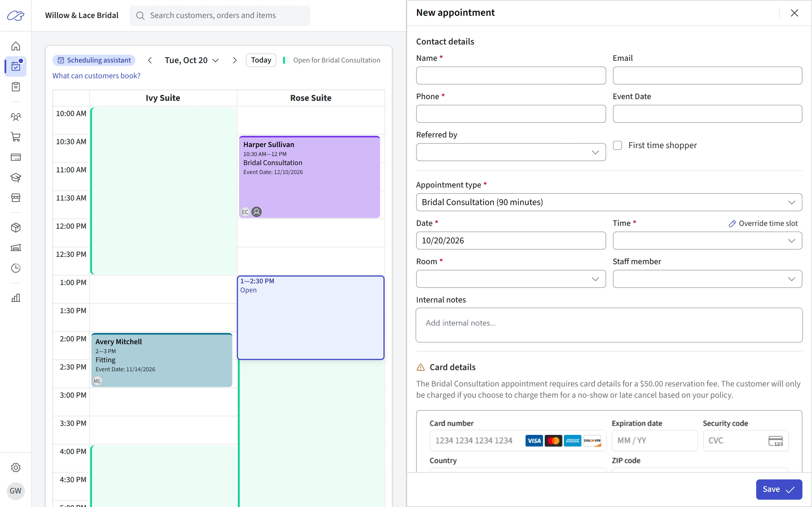This screenshot has width=812, height=507.
Task: Enable the First time shopper checkbox
Action: 617,145
